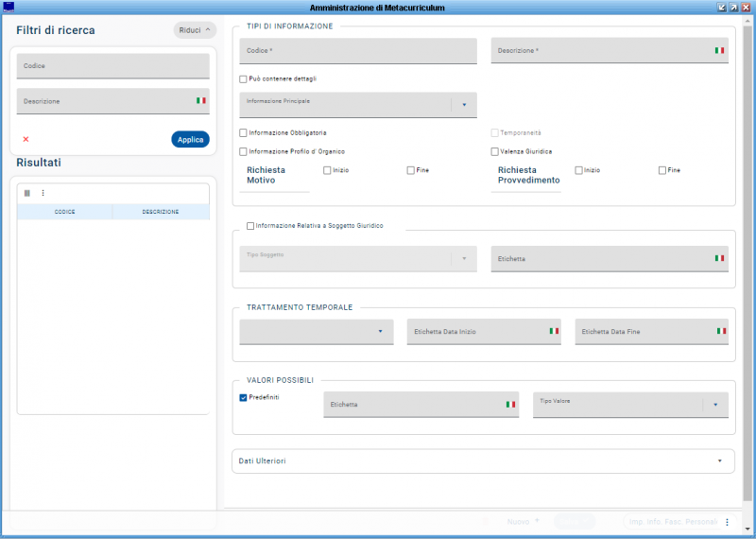The width and height of the screenshot is (756, 539).
Task: Click the flag icon in Valori Possibili Etichetta
Action: (510, 404)
